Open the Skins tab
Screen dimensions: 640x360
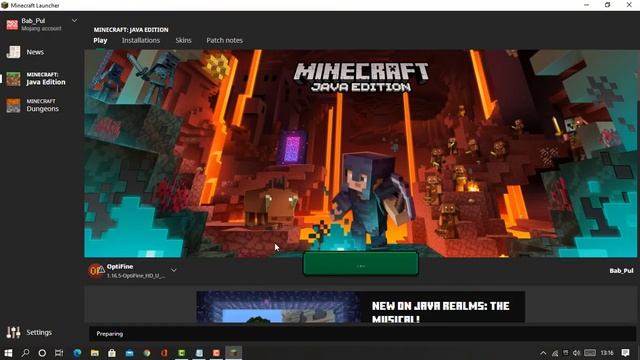pos(183,40)
